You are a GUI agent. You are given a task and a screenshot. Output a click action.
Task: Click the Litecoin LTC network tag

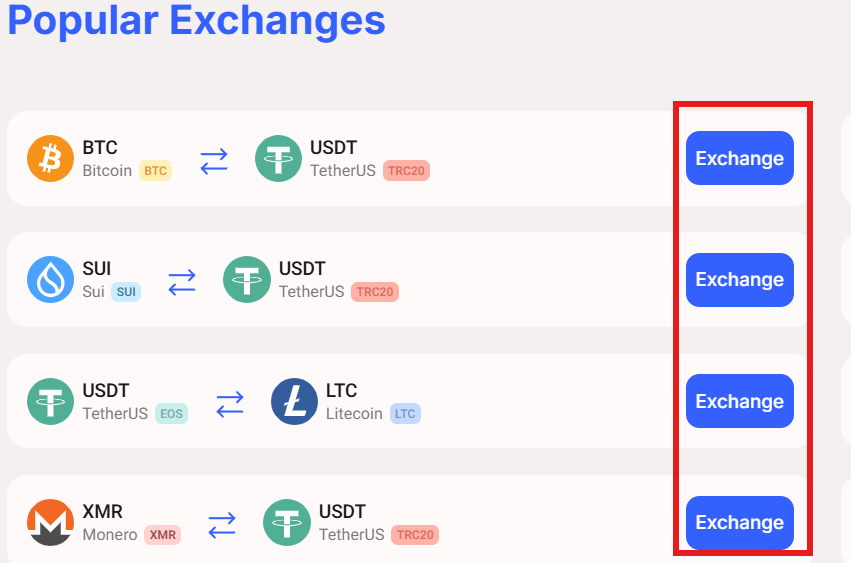[405, 414]
